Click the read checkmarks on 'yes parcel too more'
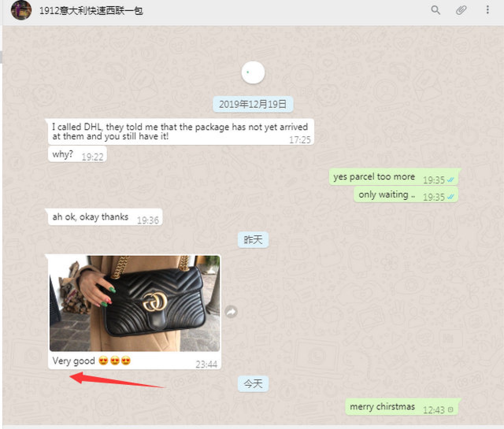 [x=450, y=180]
